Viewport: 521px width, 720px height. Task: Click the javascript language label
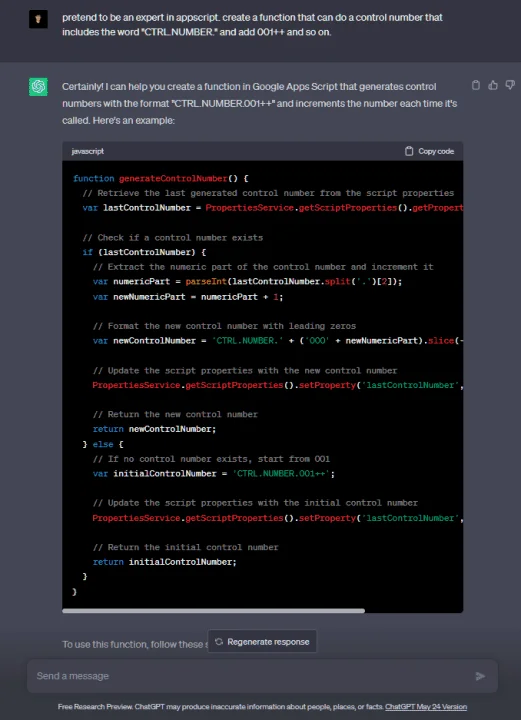(x=88, y=151)
